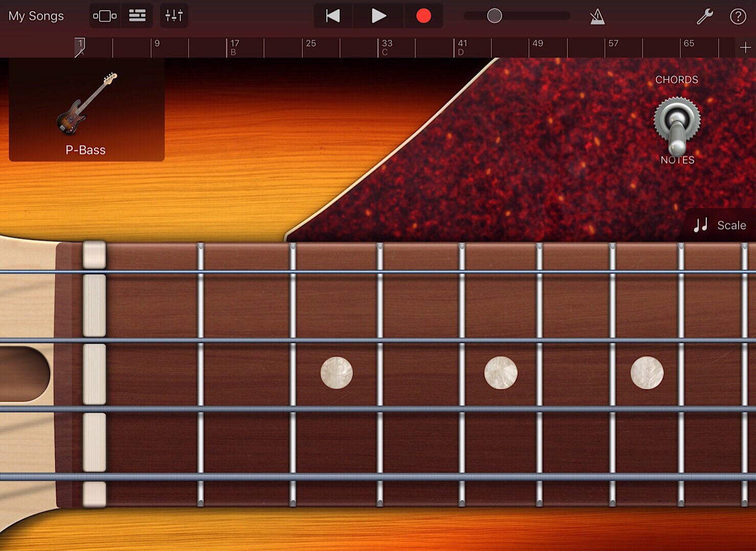Open song settings wrench

click(705, 16)
